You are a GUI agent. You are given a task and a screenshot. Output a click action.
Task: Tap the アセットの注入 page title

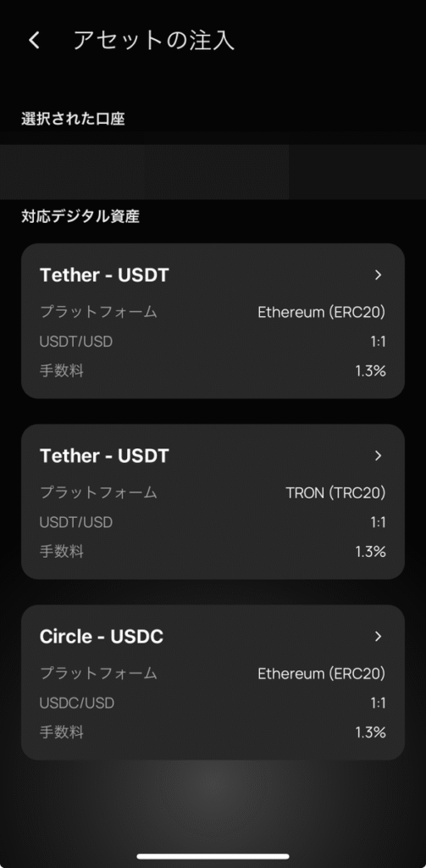point(154,41)
